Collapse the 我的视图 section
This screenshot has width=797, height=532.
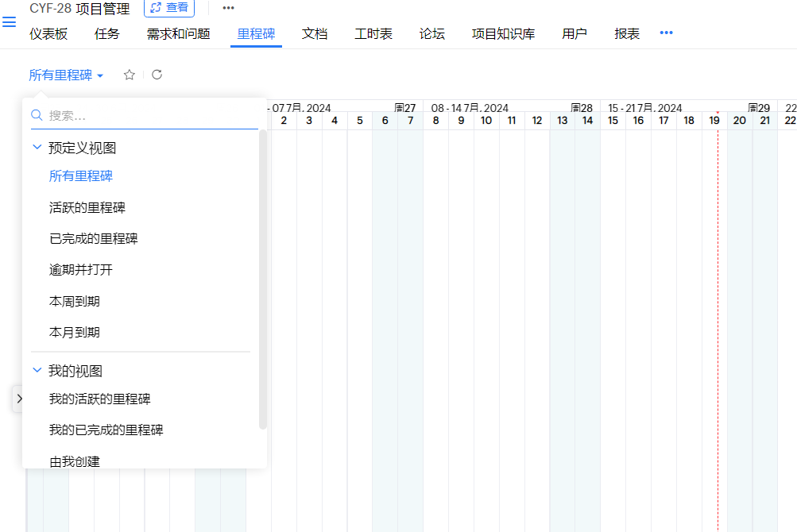[x=37, y=371]
